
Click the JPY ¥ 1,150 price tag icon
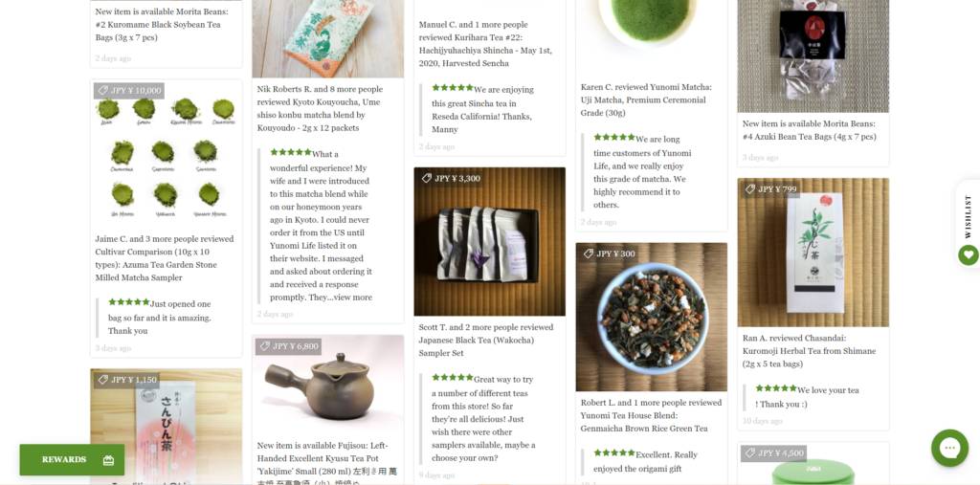pyautogui.click(x=103, y=380)
